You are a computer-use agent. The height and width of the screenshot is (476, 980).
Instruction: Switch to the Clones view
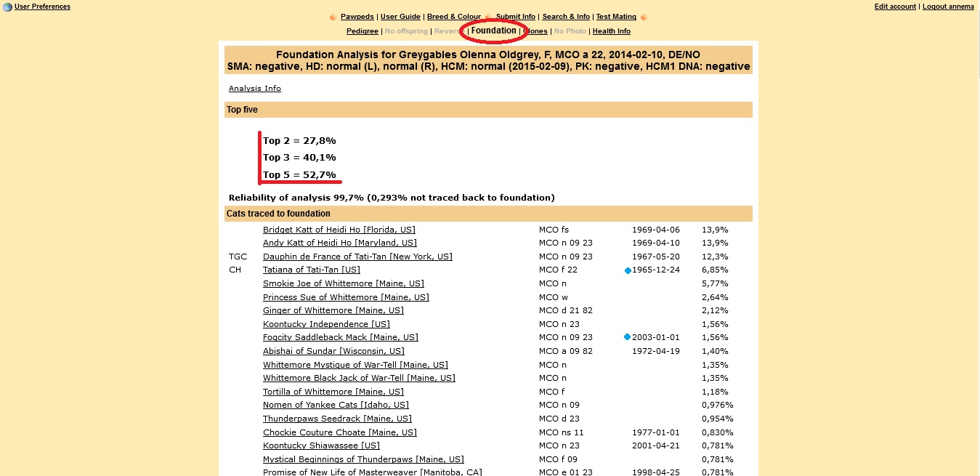pos(535,31)
